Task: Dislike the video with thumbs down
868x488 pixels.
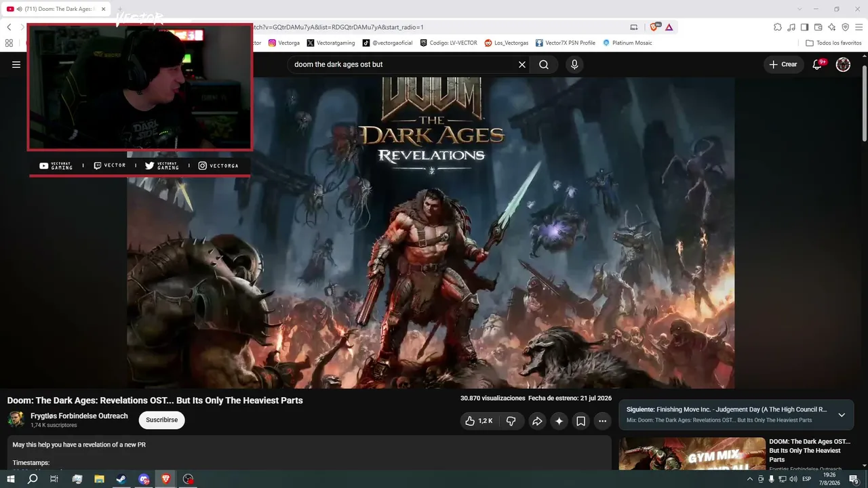Action: [511, 421]
